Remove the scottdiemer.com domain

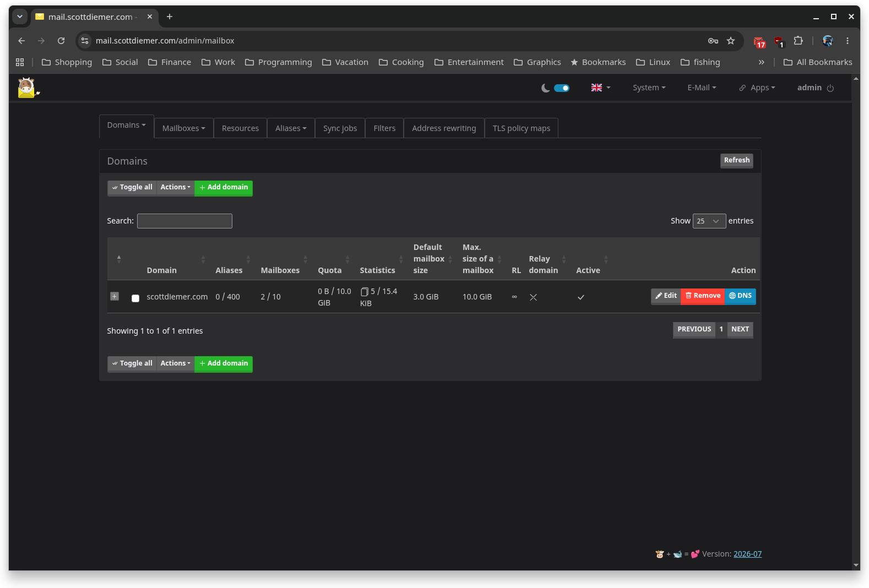[x=703, y=296]
